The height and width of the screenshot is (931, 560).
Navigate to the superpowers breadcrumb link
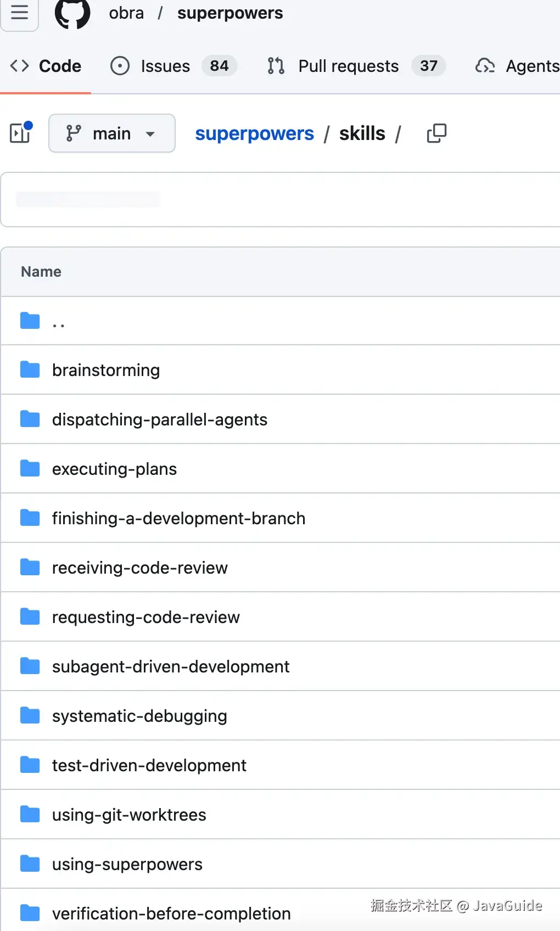(254, 133)
